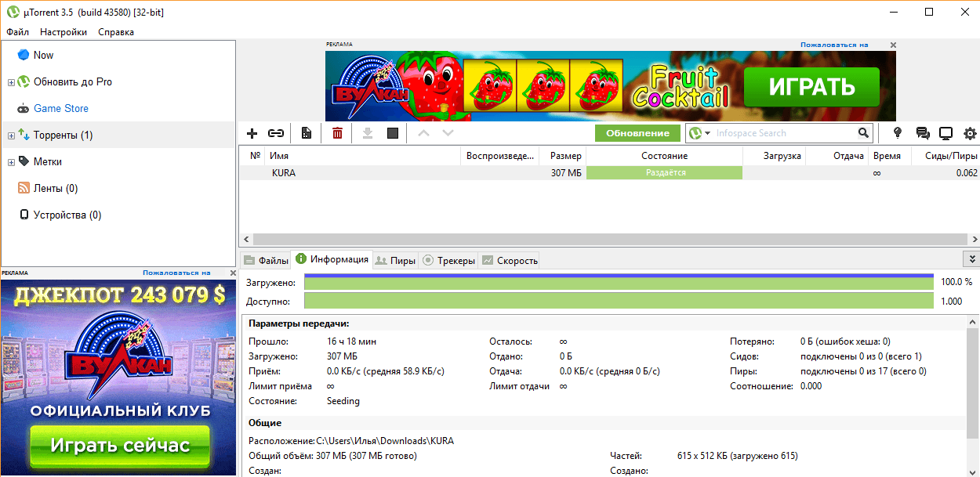Image resolution: width=980 pixels, height=477 pixels.
Task: Click the lightbulb icon in toolbar
Action: (898, 133)
